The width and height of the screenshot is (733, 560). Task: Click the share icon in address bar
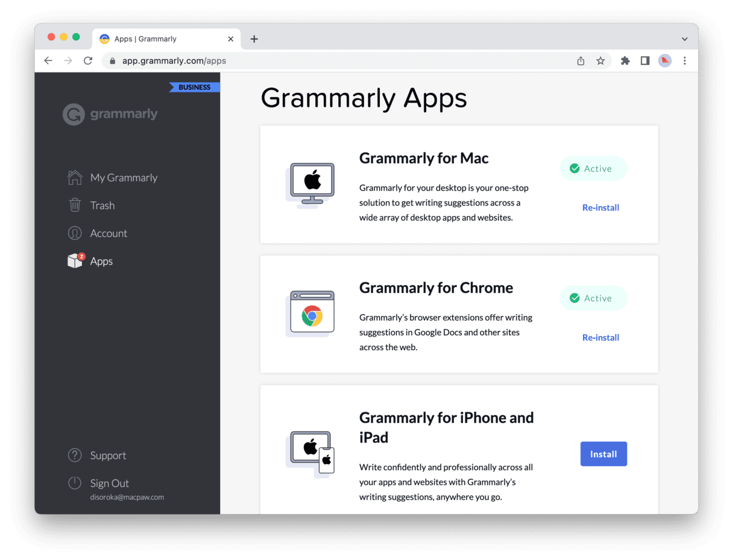[581, 61]
